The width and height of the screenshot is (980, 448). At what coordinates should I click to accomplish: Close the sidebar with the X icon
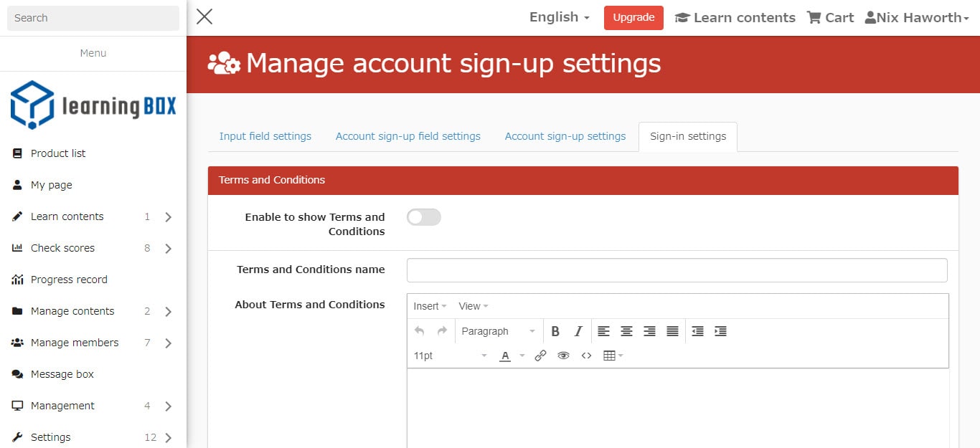204,16
